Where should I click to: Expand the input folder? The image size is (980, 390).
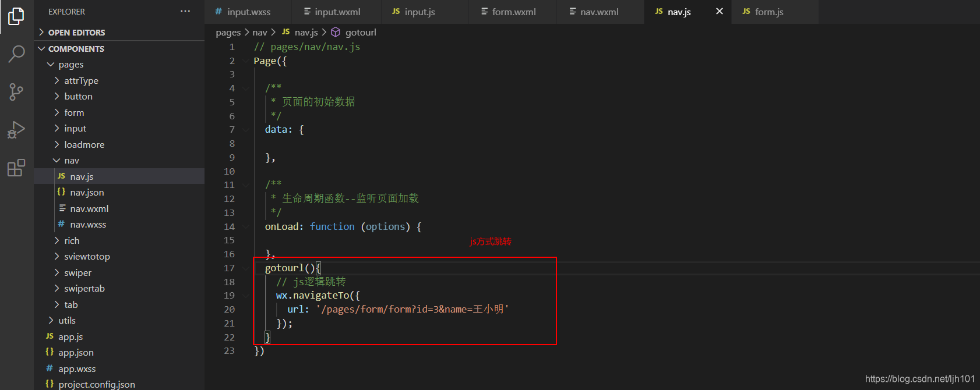[x=119, y=129]
